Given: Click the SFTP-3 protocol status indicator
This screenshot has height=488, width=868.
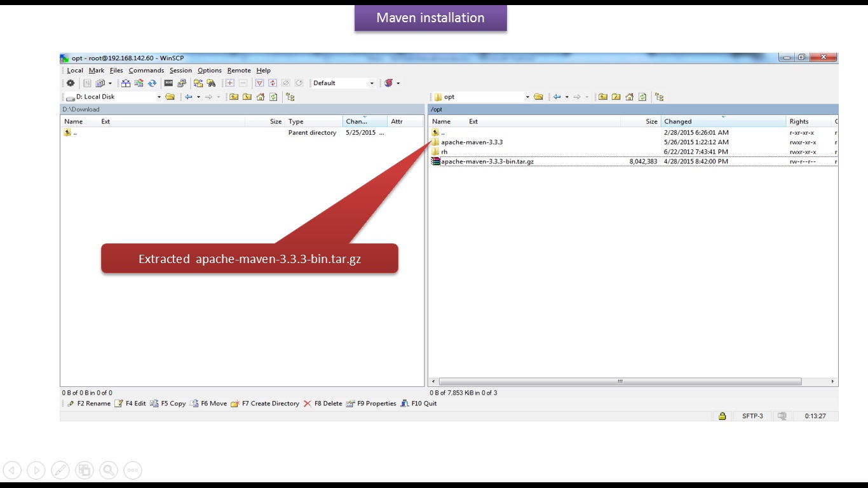Looking at the screenshot, I should click(x=752, y=416).
